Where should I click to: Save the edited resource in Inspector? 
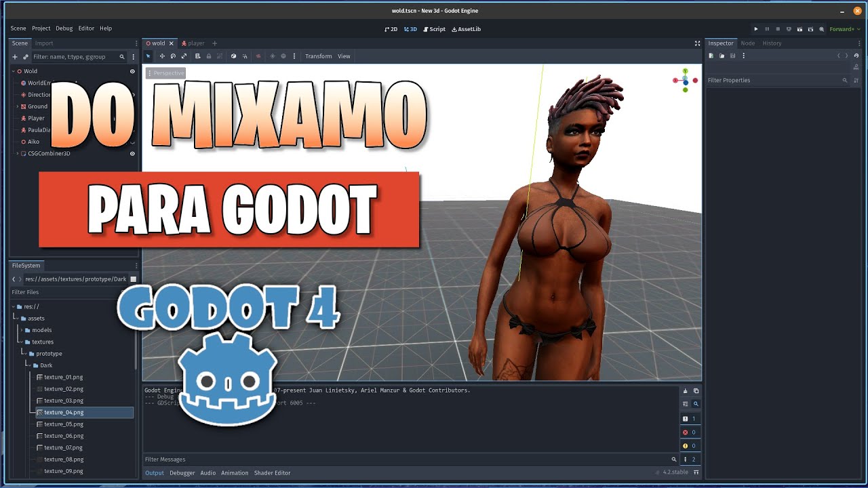pyautogui.click(x=732, y=56)
